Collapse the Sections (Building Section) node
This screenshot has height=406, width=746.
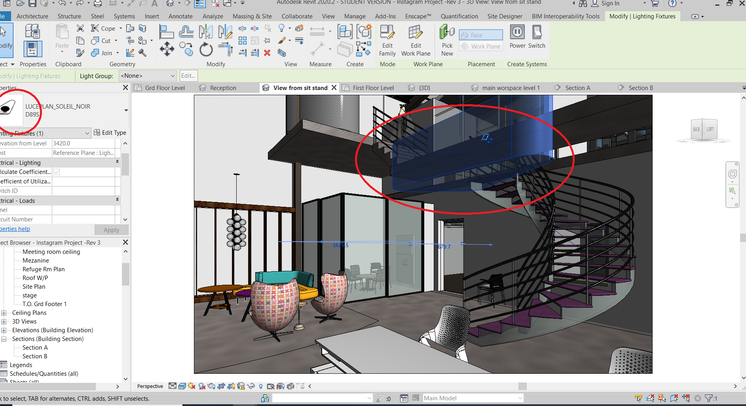click(x=4, y=339)
